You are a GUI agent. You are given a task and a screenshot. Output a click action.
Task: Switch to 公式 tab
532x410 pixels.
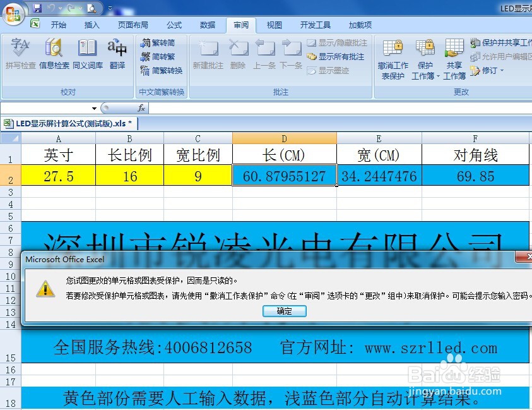(x=174, y=25)
